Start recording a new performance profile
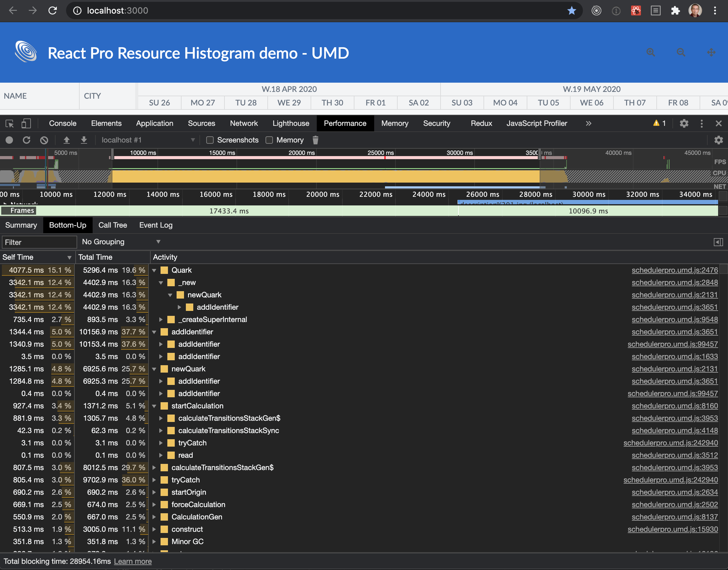The image size is (728, 570). click(9, 140)
